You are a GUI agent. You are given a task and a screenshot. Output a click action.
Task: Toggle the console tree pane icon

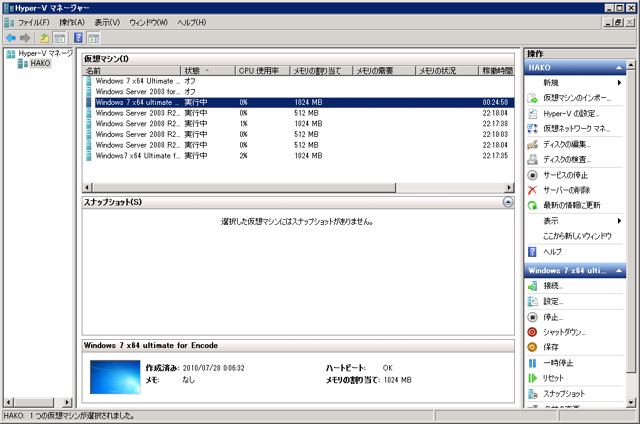tap(60, 38)
